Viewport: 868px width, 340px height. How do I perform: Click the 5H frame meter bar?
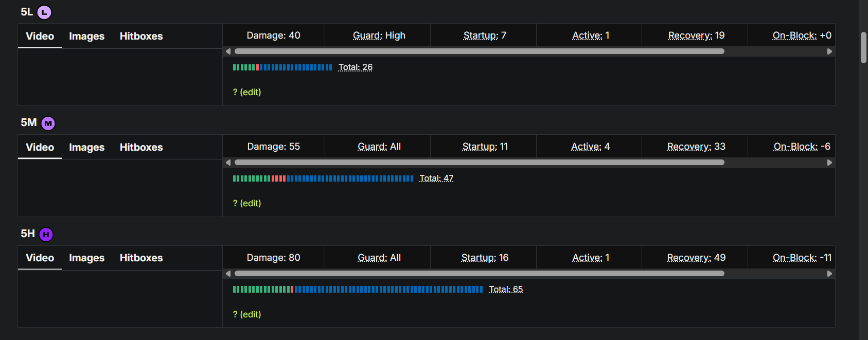(358, 290)
